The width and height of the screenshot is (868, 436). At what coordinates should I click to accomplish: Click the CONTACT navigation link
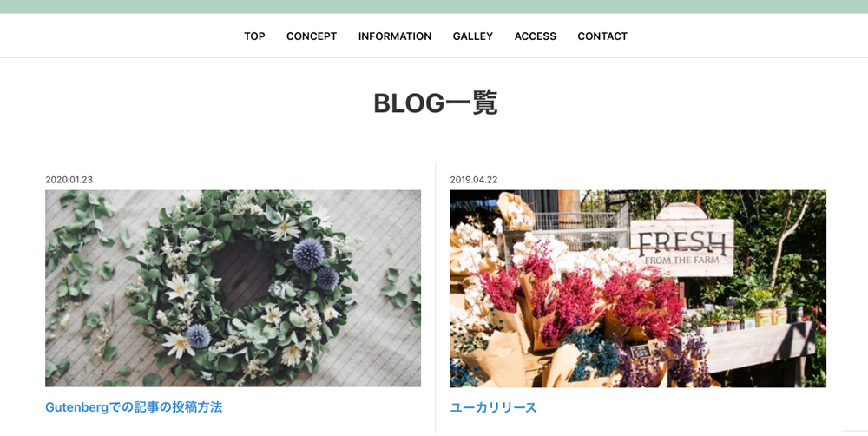pyautogui.click(x=602, y=36)
